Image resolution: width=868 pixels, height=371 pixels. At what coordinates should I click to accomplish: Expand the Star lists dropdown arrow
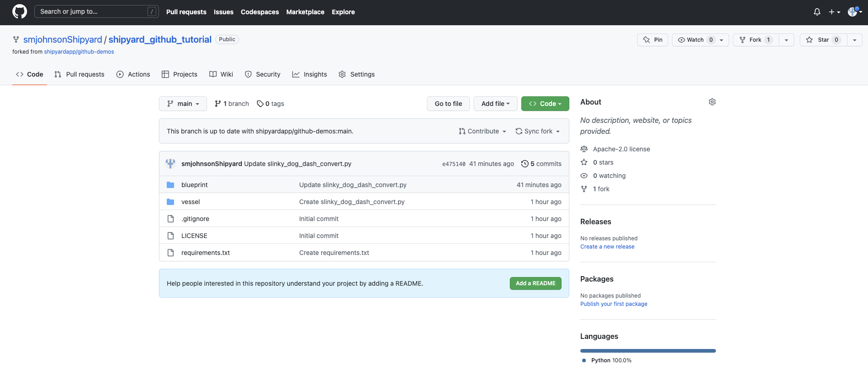(855, 40)
